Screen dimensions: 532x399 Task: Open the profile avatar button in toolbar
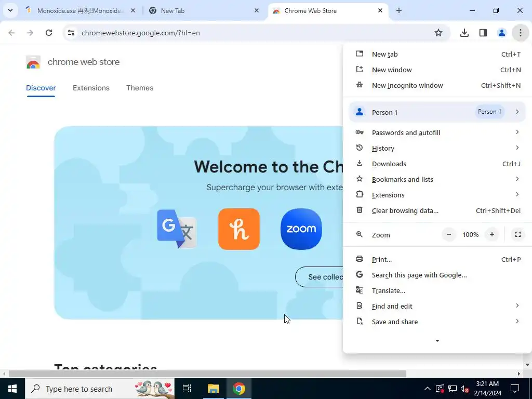click(501, 33)
